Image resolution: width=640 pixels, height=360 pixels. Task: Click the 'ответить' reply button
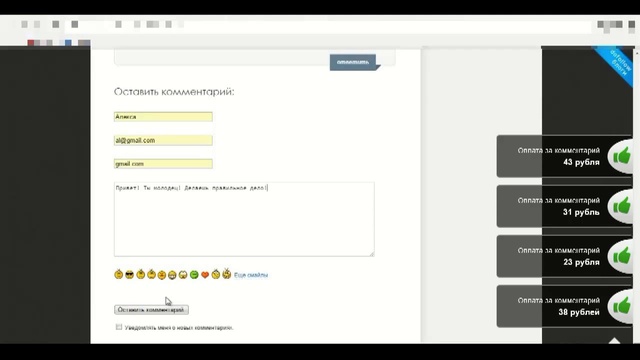[x=353, y=62]
